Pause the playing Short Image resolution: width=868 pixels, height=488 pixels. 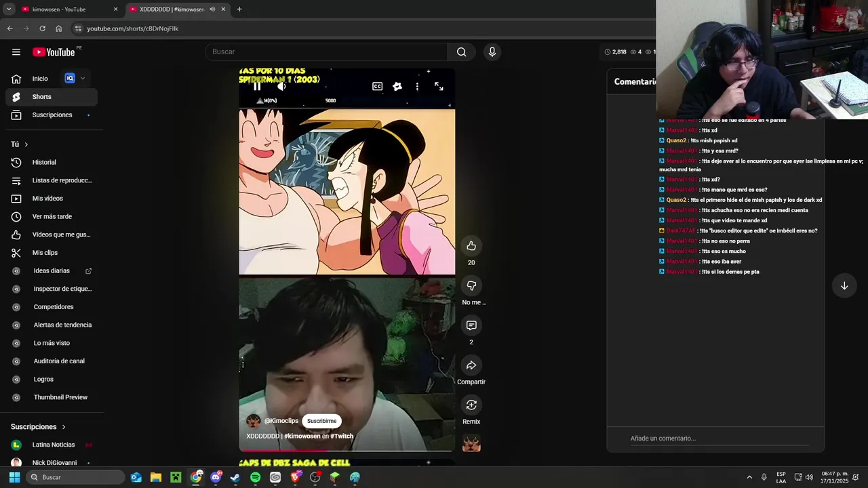pyautogui.click(x=257, y=86)
